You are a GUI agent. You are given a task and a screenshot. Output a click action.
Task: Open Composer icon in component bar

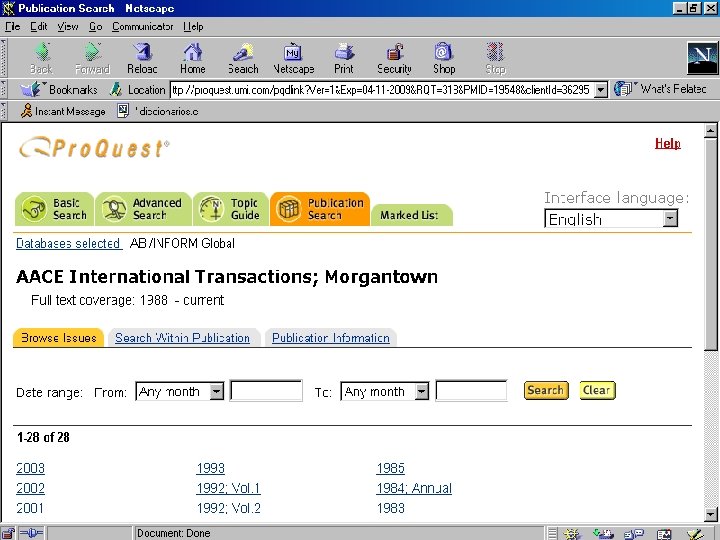(x=696, y=534)
